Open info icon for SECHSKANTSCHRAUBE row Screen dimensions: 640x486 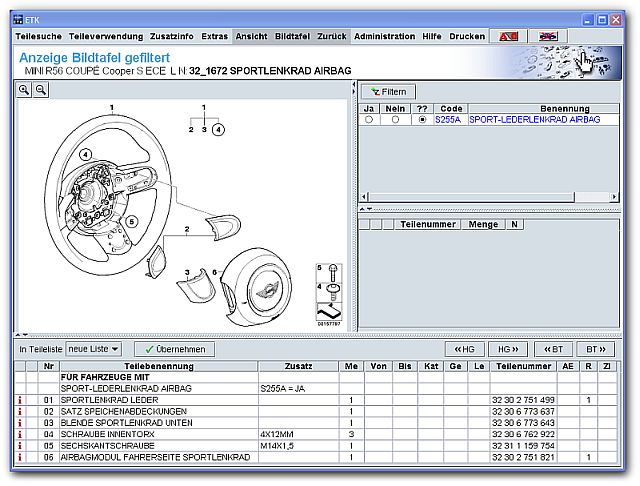coord(20,446)
